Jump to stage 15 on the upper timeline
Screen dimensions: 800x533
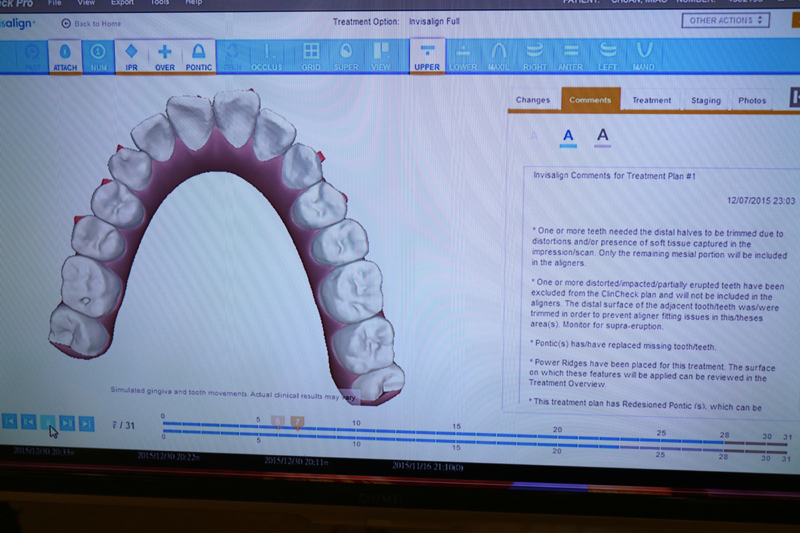(456, 427)
